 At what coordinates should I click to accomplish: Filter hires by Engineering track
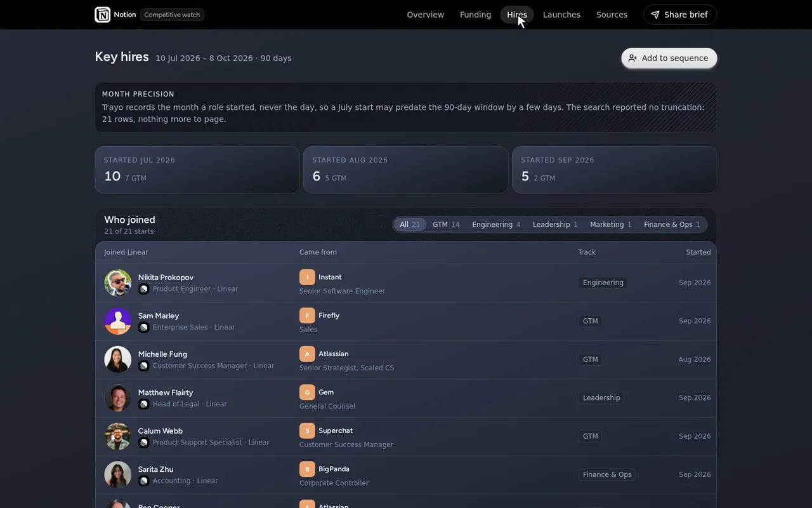coord(496,225)
